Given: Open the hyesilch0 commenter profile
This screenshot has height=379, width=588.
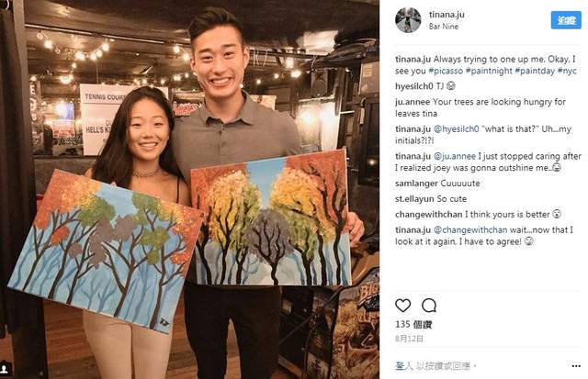Looking at the screenshot, I should pyautogui.click(x=414, y=86).
